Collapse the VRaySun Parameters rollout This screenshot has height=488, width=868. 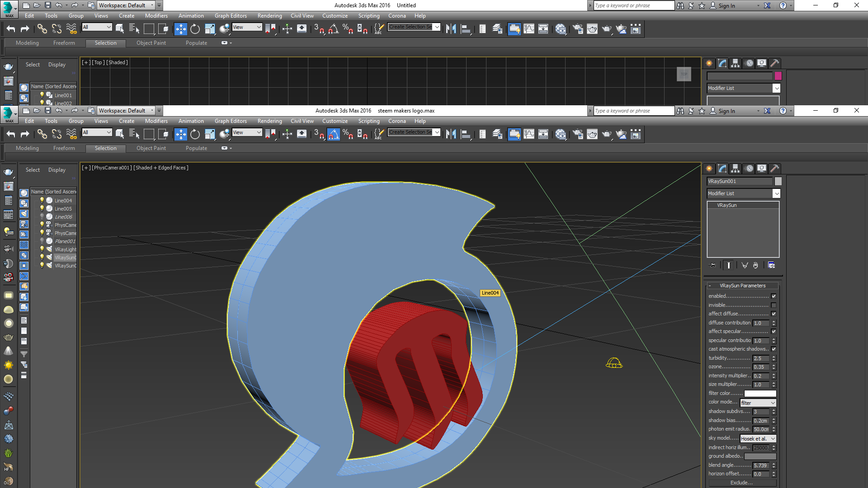pos(742,286)
